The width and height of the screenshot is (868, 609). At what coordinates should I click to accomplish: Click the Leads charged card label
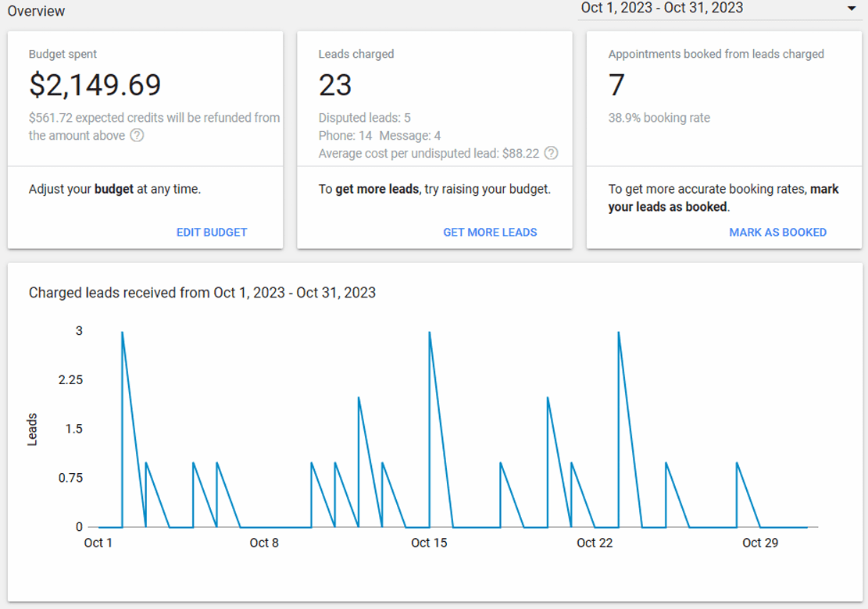356,54
